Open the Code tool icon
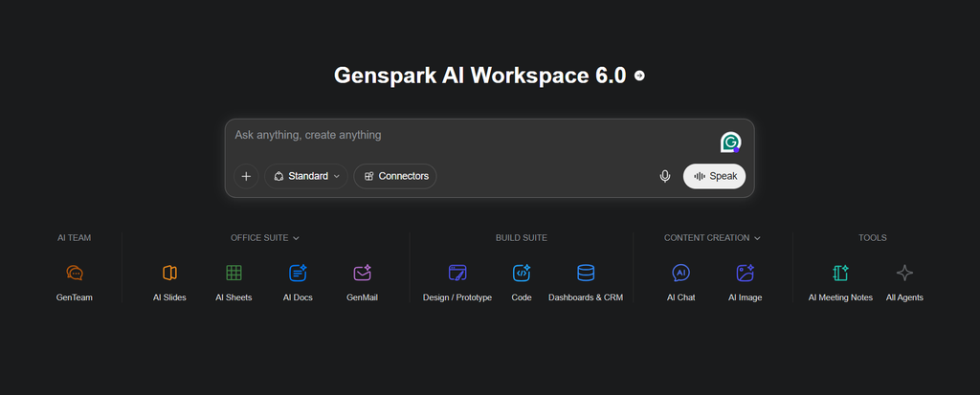 [522, 274]
